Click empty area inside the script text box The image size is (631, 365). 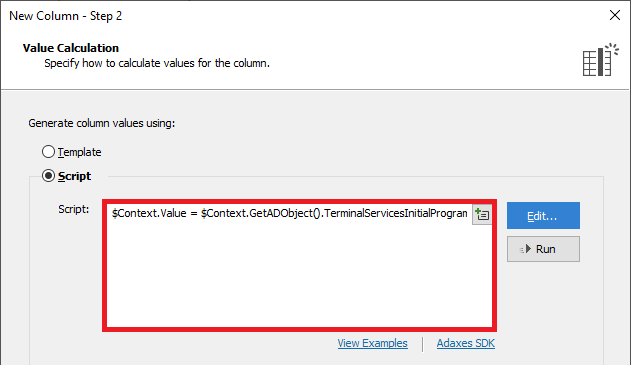point(299,276)
